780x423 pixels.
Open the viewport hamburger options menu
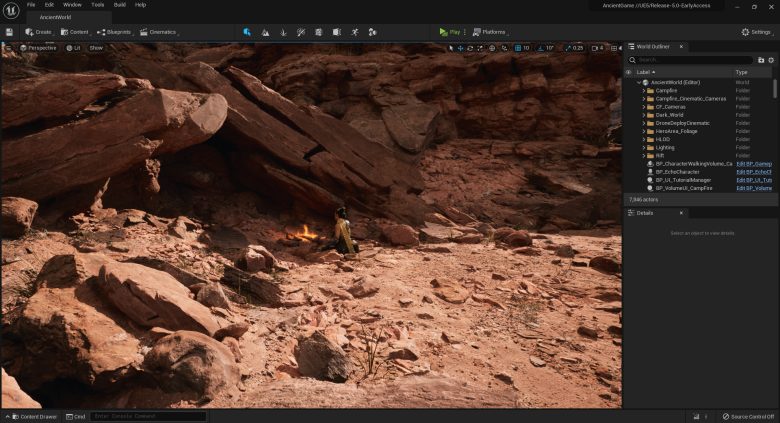(8, 48)
